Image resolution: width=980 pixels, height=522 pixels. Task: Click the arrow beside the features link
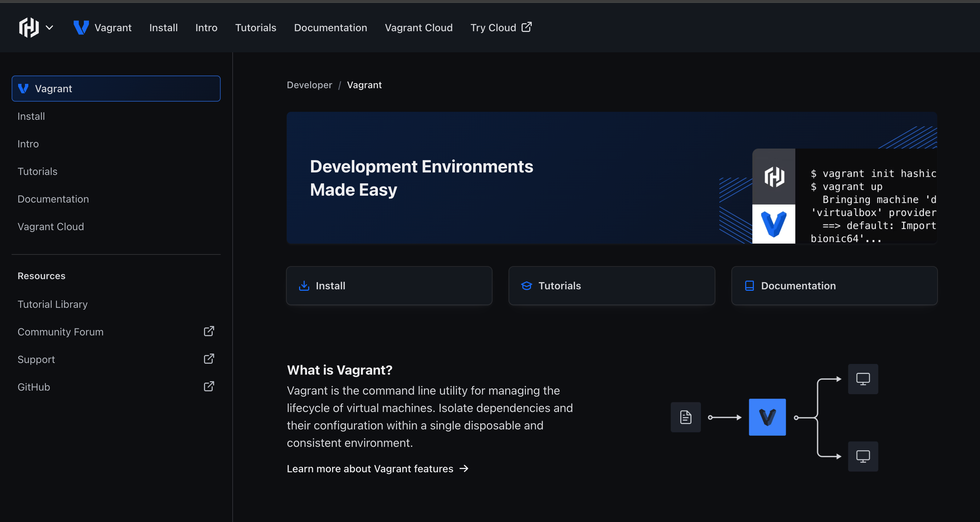(x=464, y=469)
